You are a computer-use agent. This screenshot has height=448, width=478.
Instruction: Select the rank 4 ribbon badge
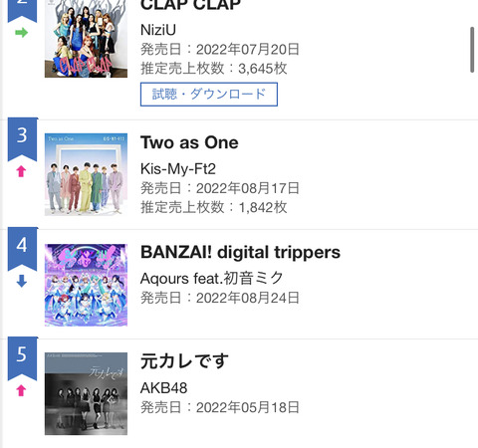click(22, 249)
